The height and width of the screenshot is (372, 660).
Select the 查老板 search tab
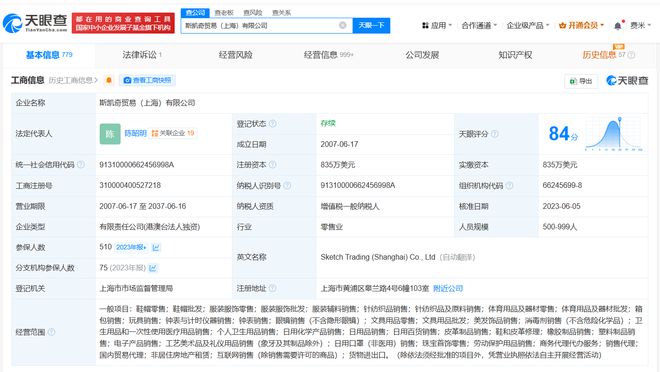point(224,13)
